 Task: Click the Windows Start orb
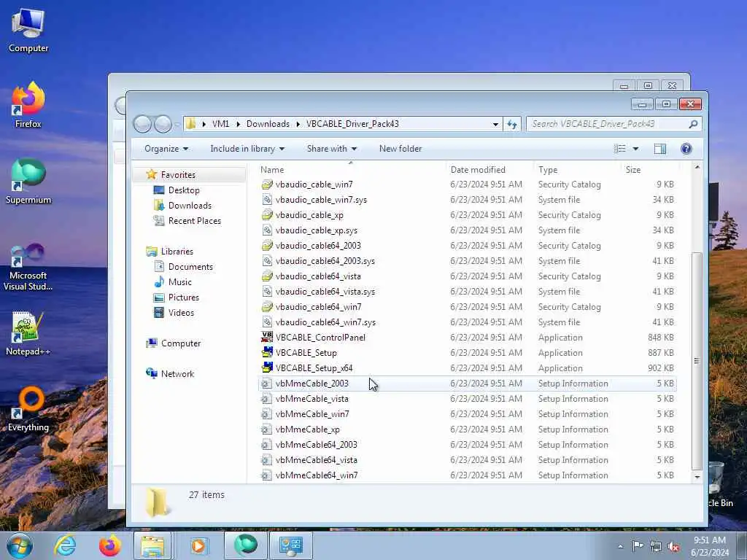[20, 545]
